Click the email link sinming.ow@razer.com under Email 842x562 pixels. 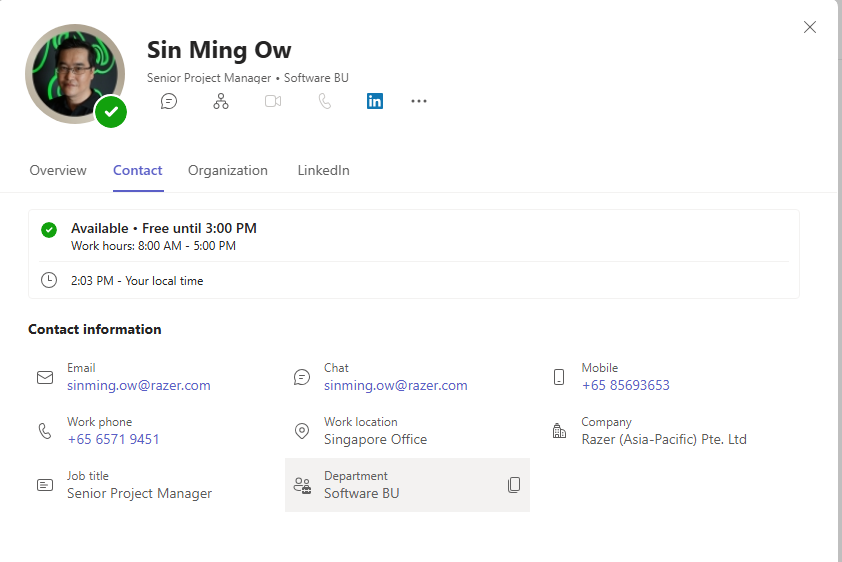point(139,385)
